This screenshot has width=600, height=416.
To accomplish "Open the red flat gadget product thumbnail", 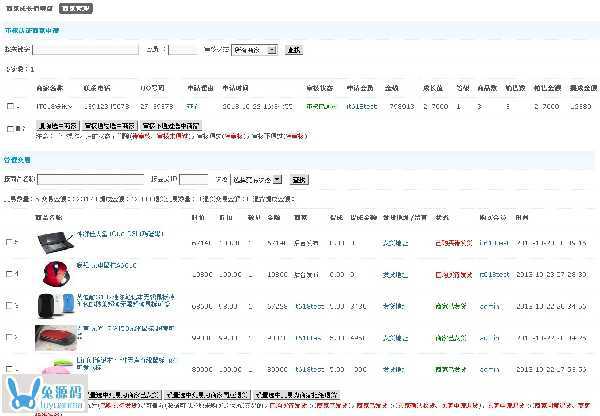I will pyautogui.click(x=56, y=338).
